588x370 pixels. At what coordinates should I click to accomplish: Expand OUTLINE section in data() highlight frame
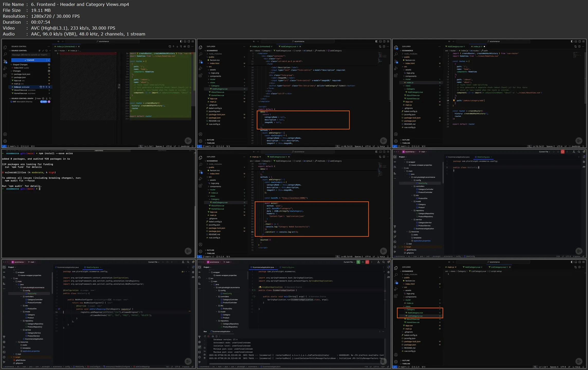[x=210, y=140]
